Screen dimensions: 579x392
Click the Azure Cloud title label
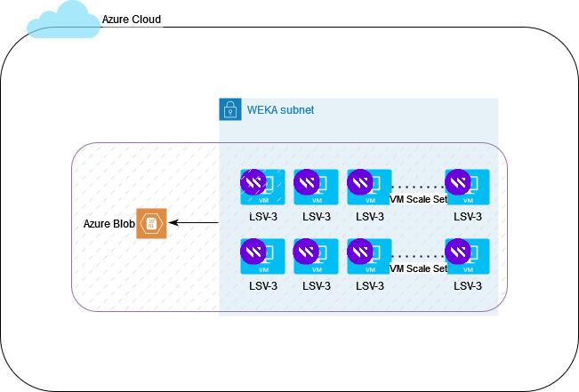point(132,20)
